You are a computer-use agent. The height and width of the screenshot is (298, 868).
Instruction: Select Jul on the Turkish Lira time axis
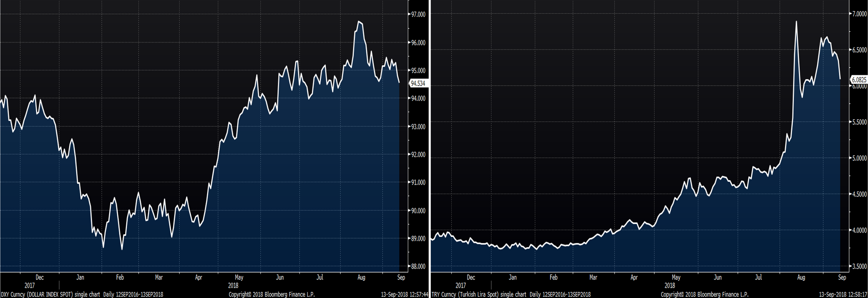[758, 277]
